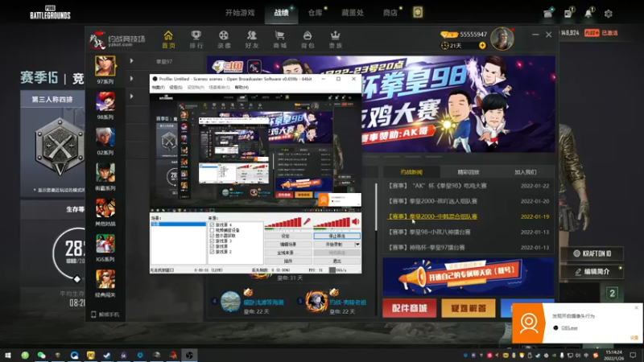Adjust the desktop volume meter in OBS
This screenshot has height=362, width=644.
(332, 223)
